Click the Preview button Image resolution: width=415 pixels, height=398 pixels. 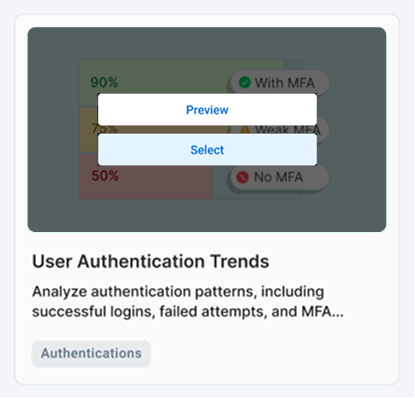(x=207, y=110)
